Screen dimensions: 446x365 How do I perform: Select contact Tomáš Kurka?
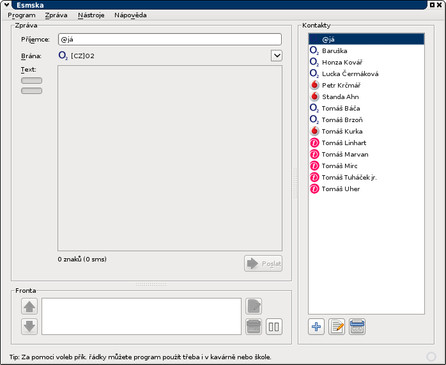(x=366, y=131)
